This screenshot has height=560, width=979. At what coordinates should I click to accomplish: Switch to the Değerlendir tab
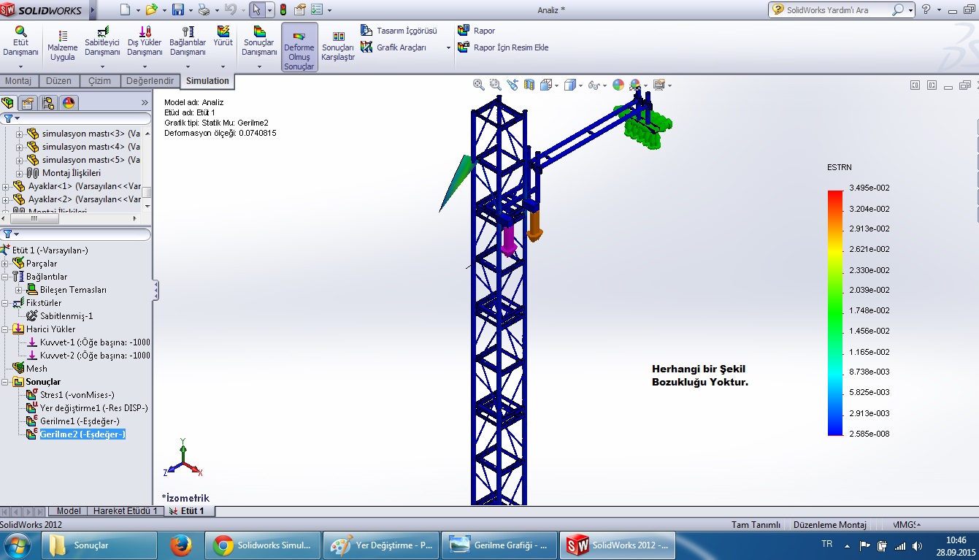150,81
